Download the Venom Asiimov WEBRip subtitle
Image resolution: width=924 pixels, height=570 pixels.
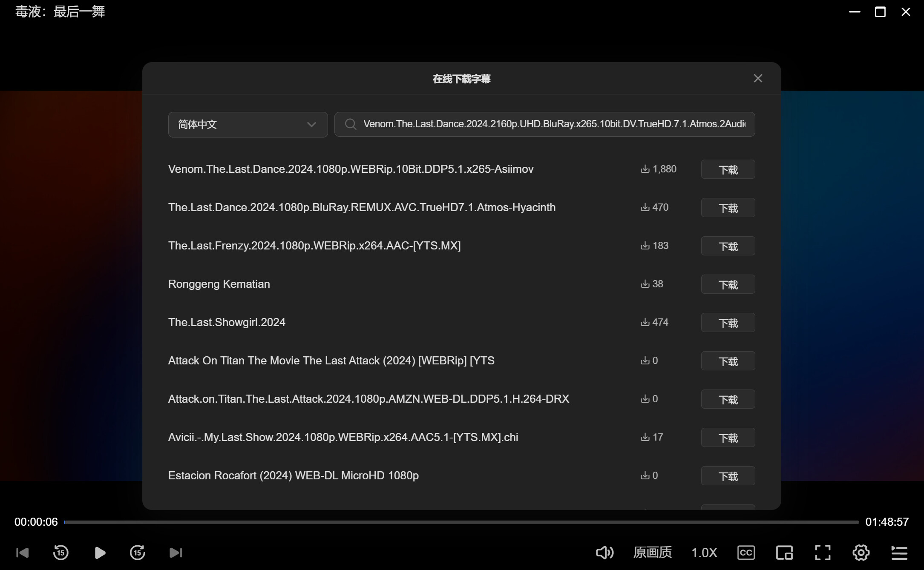(x=728, y=169)
